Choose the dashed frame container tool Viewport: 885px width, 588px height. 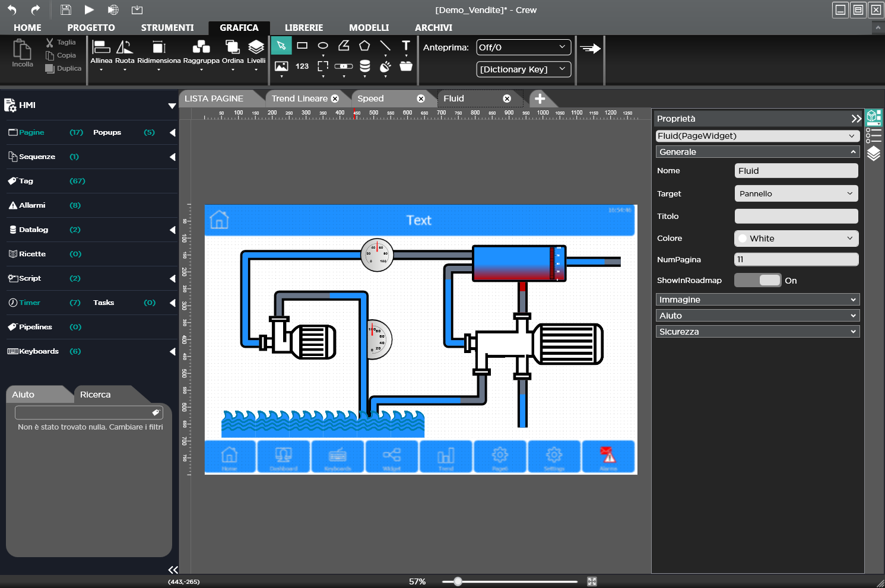coord(323,66)
